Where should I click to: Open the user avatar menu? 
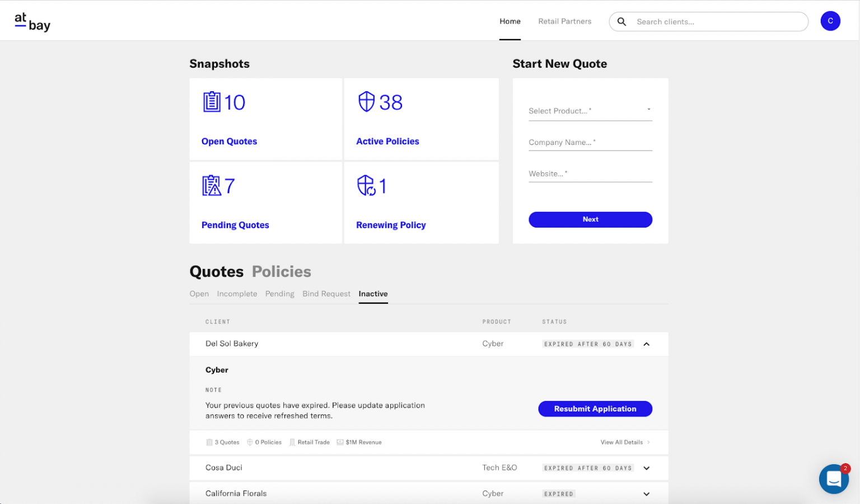(x=830, y=21)
